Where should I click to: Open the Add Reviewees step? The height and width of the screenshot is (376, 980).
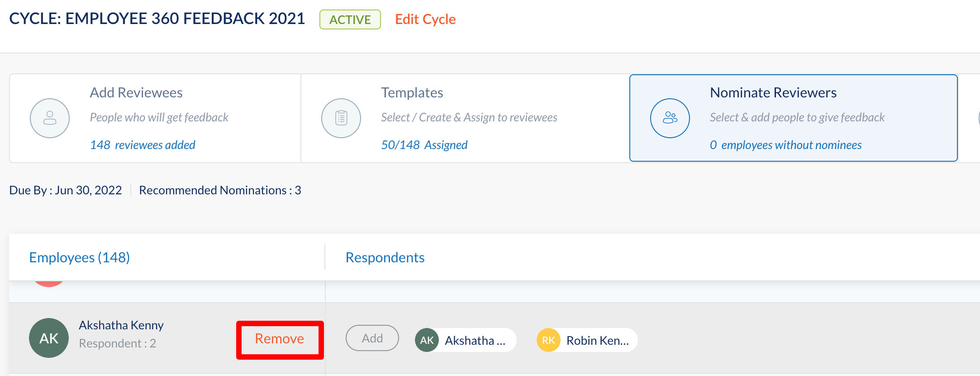tap(155, 118)
